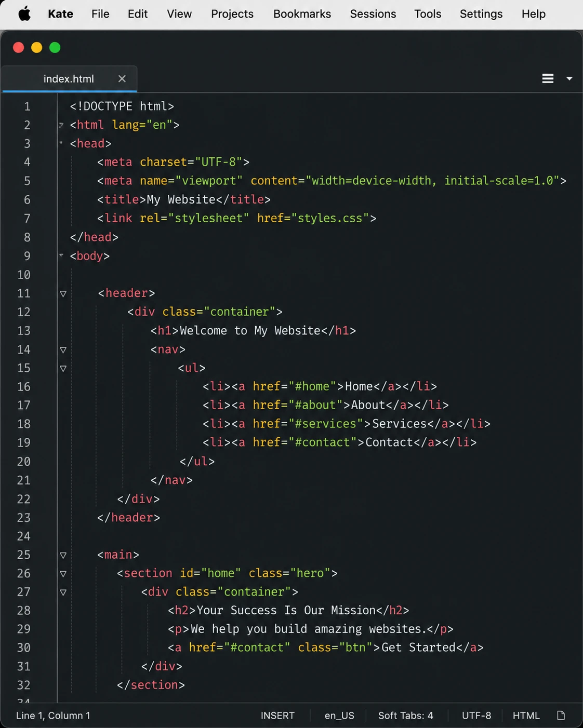Click "Get Started" text on line 30
Viewport: 583px width, 728px height.
tap(418, 648)
